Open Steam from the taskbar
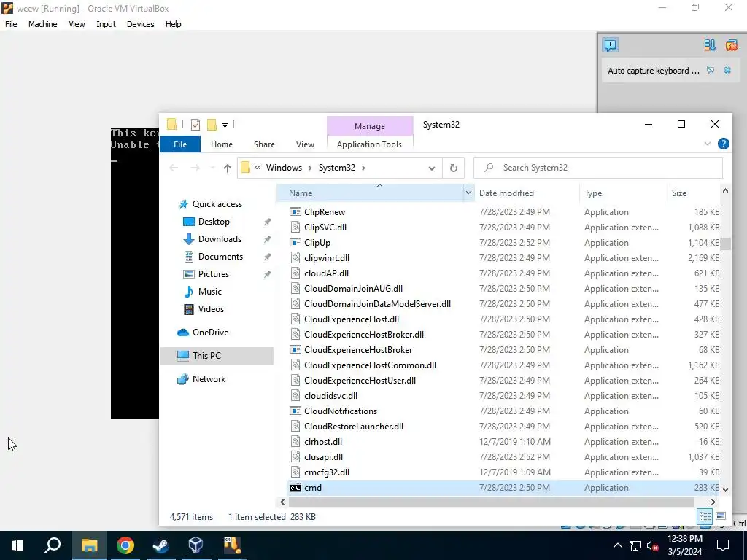Image resolution: width=747 pixels, height=560 pixels. (160, 545)
